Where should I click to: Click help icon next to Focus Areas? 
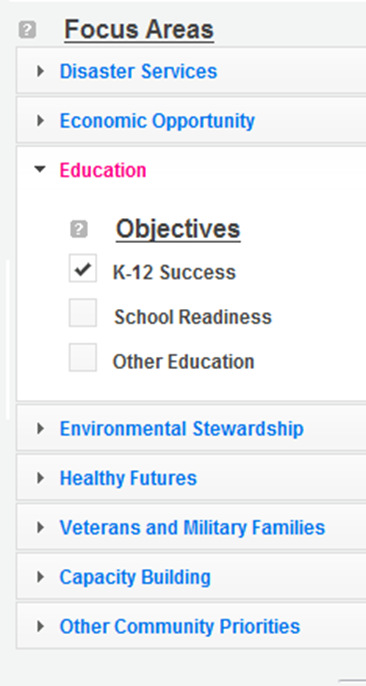pos(27,30)
